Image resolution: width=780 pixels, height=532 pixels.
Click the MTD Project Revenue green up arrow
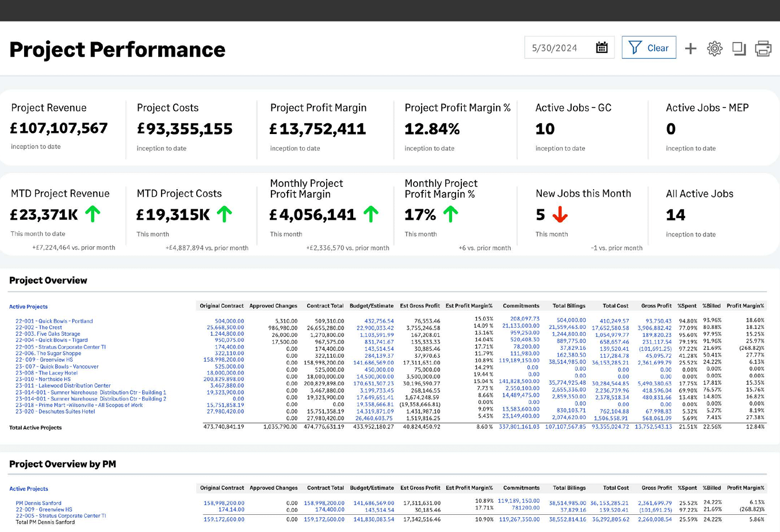click(x=93, y=214)
